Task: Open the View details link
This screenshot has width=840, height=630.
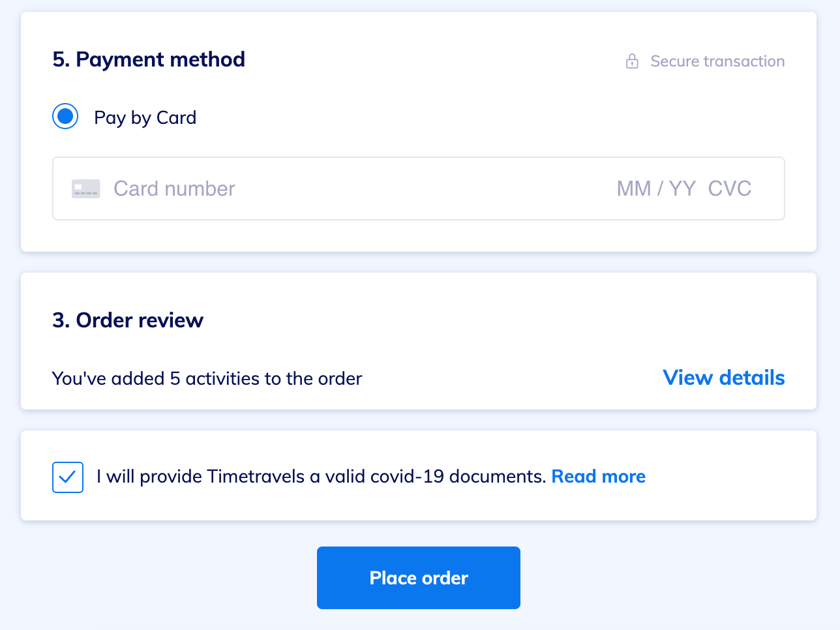Action: click(723, 378)
